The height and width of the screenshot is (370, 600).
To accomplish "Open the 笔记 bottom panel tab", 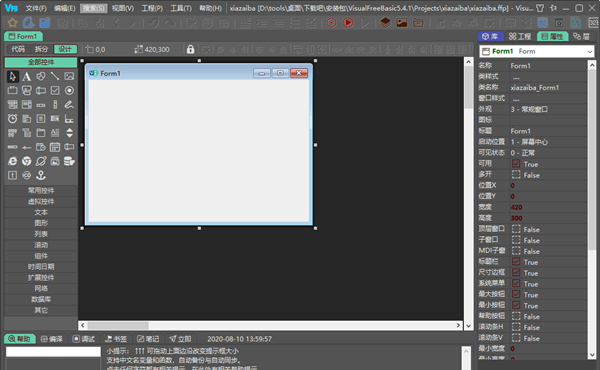I will coord(148,339).
